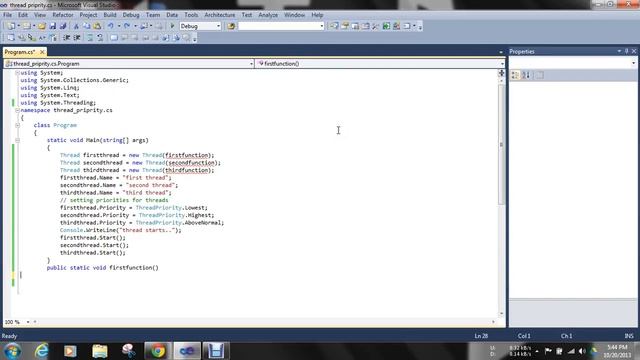Collapse the namespace thread_priprity.cs block
Viewport: 640px width, 360px height.
click(17, 110)
